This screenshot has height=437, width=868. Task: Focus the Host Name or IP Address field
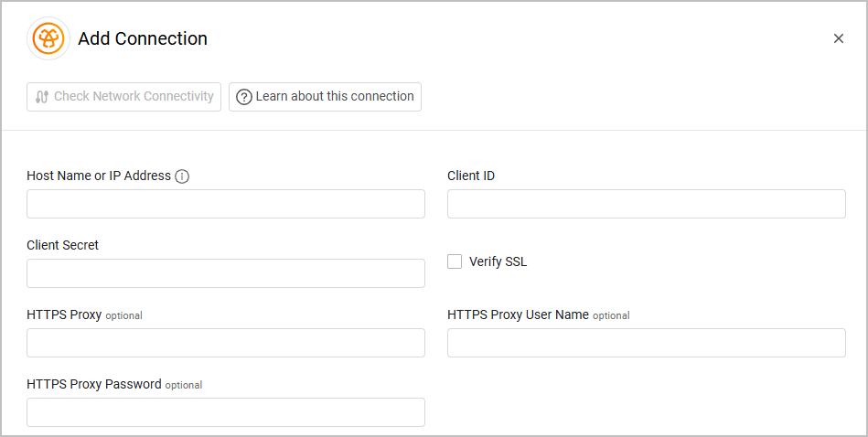[x=226, y=204]
